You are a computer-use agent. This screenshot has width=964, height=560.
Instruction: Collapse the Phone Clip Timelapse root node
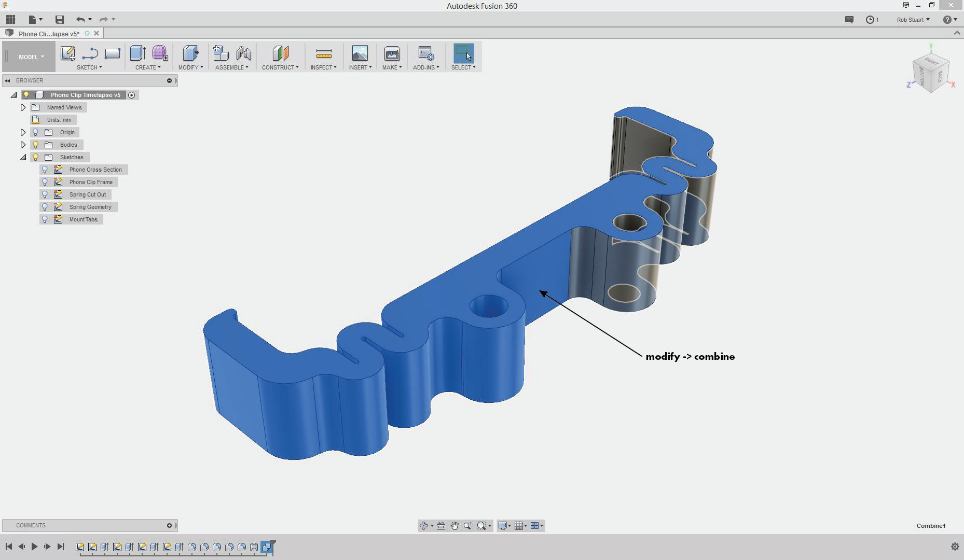click(13, 95)
